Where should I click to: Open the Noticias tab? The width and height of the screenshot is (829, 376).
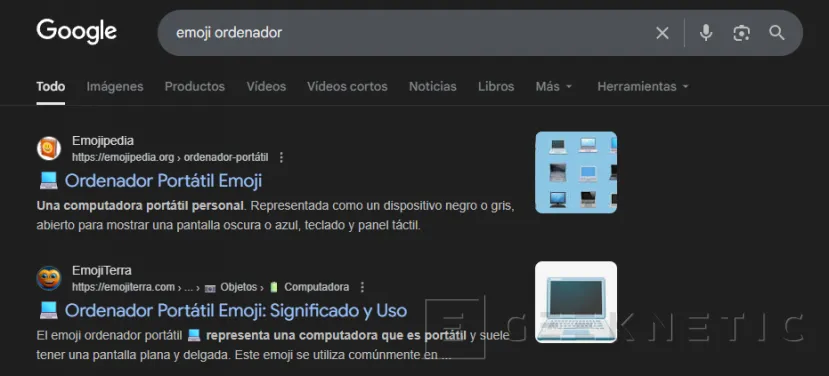pos(432,87)
